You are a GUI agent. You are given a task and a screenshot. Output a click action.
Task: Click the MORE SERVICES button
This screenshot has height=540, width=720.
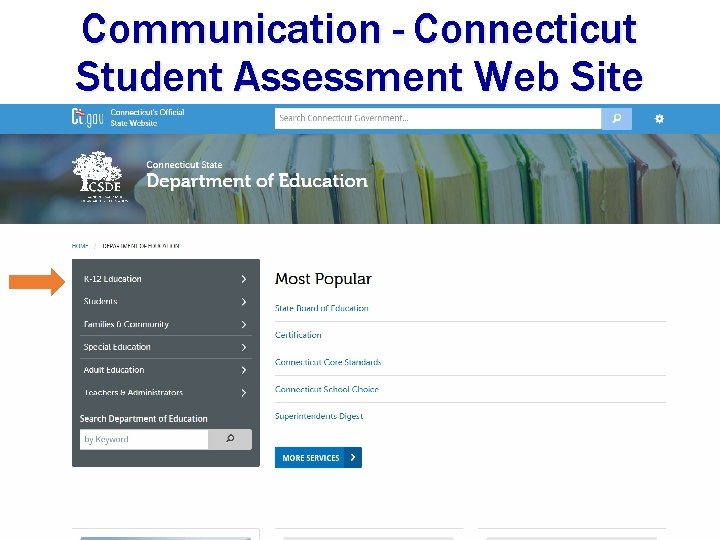[x=318, y=457]
